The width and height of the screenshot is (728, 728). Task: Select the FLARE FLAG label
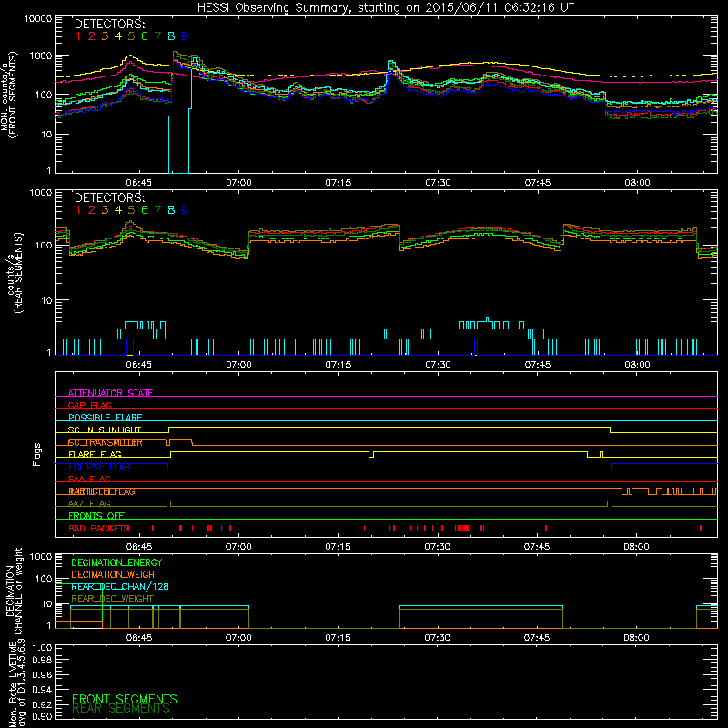point(95,454)
